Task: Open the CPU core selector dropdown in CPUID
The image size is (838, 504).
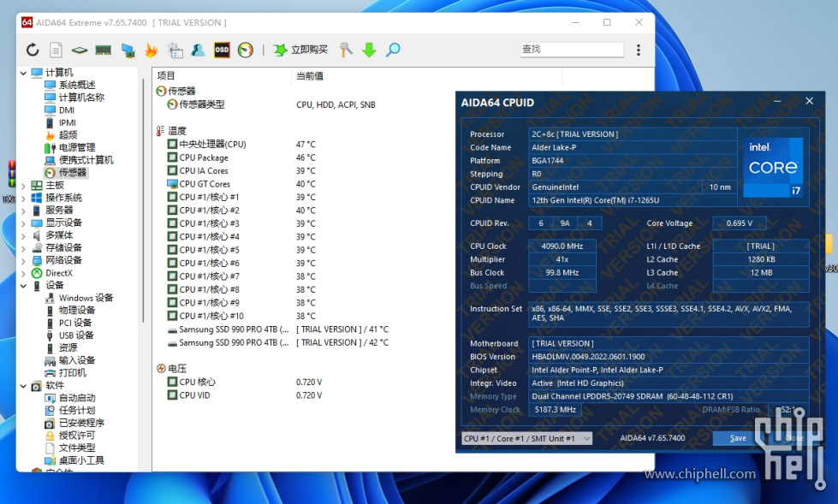Action: 527,438
